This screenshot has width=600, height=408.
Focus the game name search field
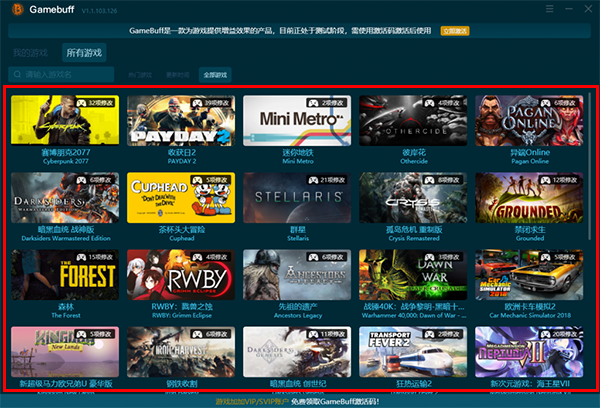tap(61, 74)
